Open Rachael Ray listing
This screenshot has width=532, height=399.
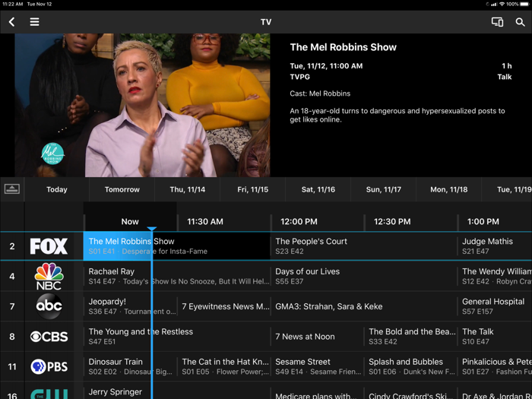177,276
